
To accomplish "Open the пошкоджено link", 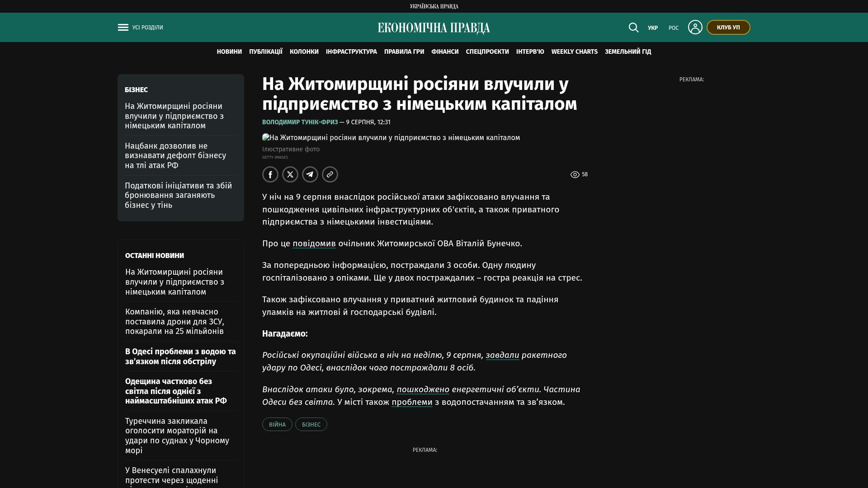I will pos(423,389).
